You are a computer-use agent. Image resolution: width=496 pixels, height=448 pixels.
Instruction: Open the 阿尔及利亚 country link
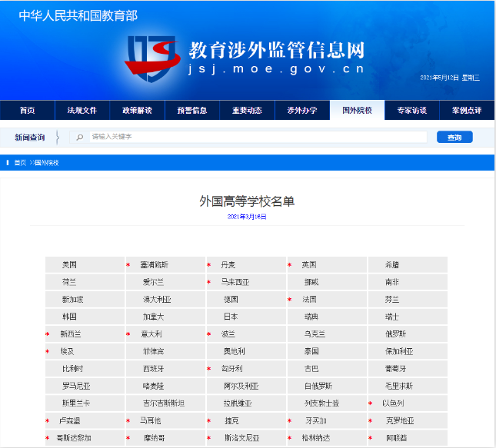(x=241, y=386)
